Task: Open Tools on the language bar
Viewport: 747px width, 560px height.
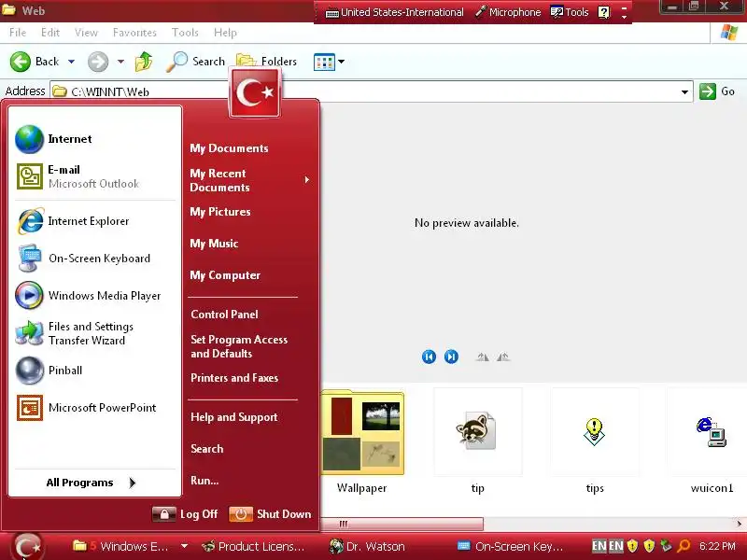Action: click(x=570, y=12)
